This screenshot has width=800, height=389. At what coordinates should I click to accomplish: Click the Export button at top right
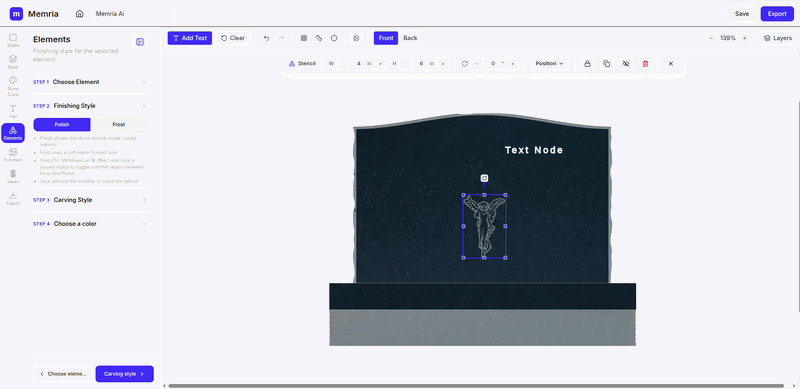point(777,14)
